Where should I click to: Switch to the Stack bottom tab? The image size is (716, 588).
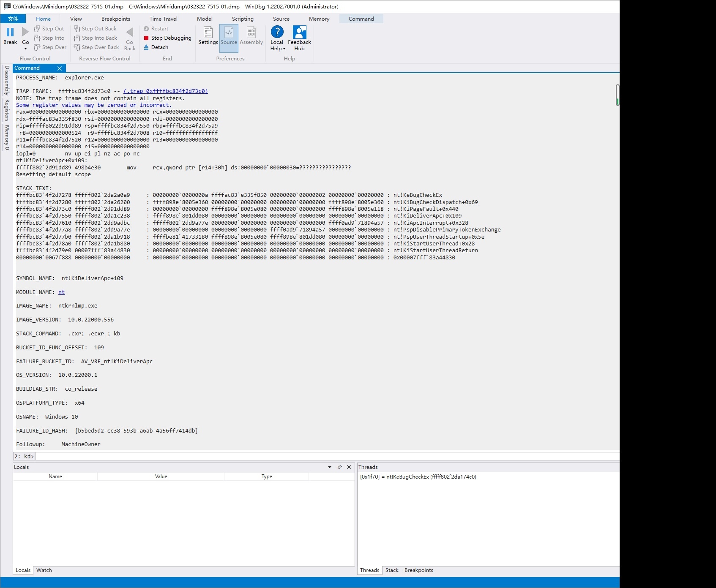click(x=392, y=570)
